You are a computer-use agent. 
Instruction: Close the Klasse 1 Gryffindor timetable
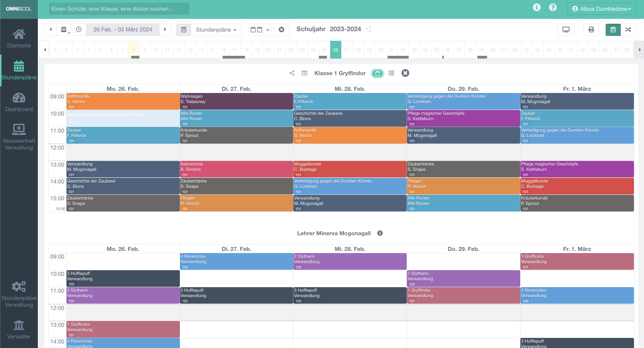click(405, 73)
